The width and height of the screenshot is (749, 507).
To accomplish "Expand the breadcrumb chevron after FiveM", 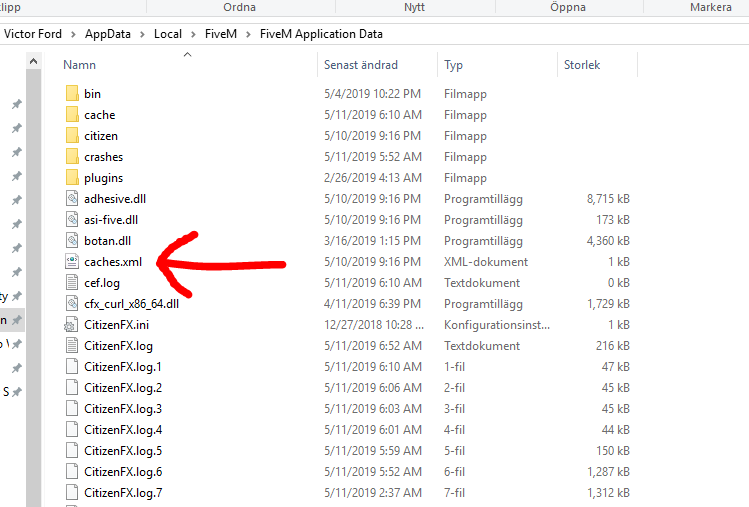I will [248, 34].
